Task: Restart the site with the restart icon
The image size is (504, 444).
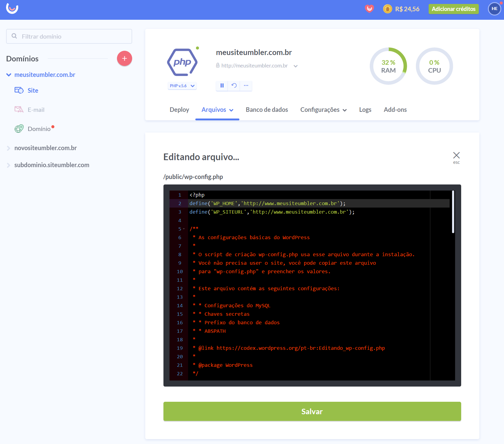Action: click(x=234, y=86)
